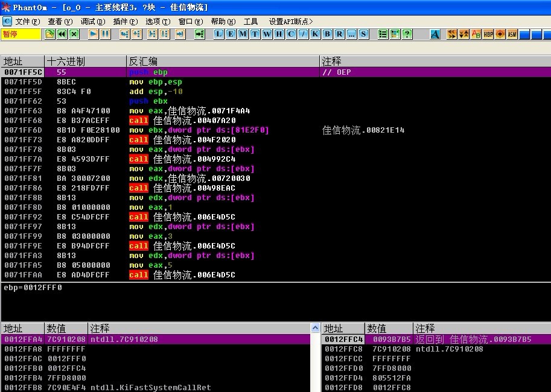Click the green Go to address icon
551x392 pixels.
click(x=199, y=34)
